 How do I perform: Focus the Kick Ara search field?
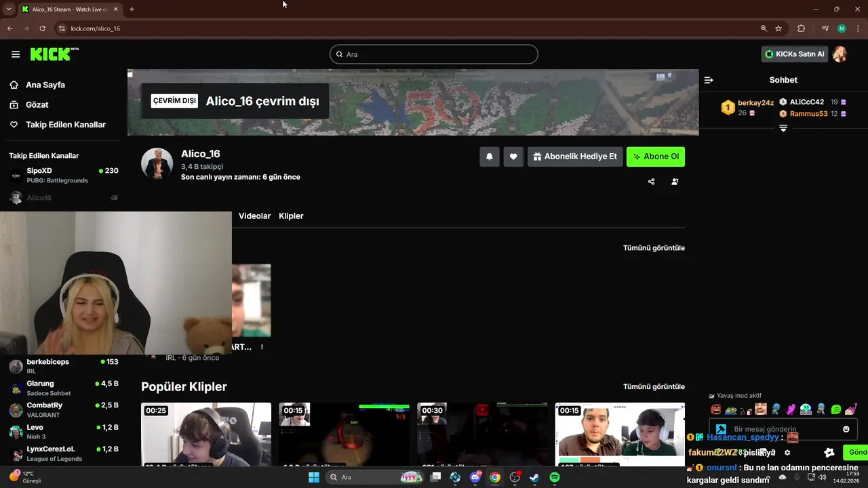click(434, 54)
